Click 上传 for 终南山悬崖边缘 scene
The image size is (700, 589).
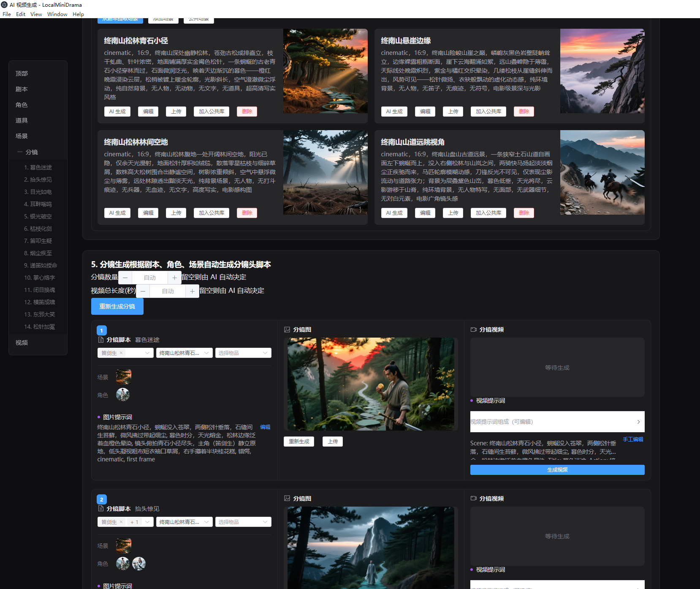tap(453, 112)
